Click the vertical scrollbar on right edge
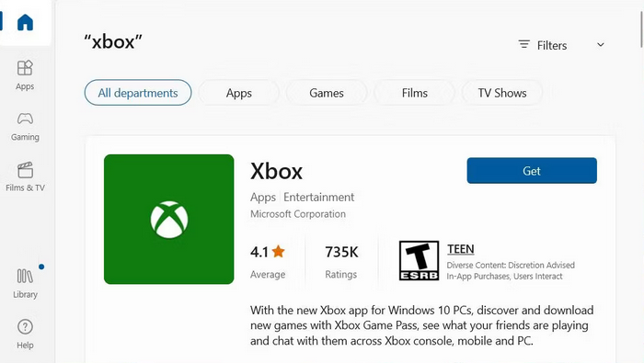644x363 pixels. (x=641, y=28)
